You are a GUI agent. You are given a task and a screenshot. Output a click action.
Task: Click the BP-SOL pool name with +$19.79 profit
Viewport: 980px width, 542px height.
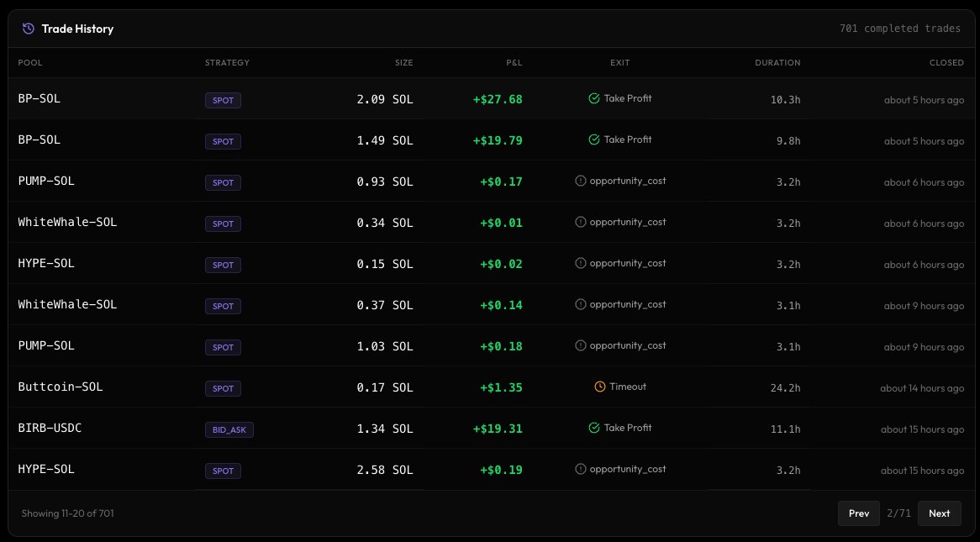pos(40,140)
